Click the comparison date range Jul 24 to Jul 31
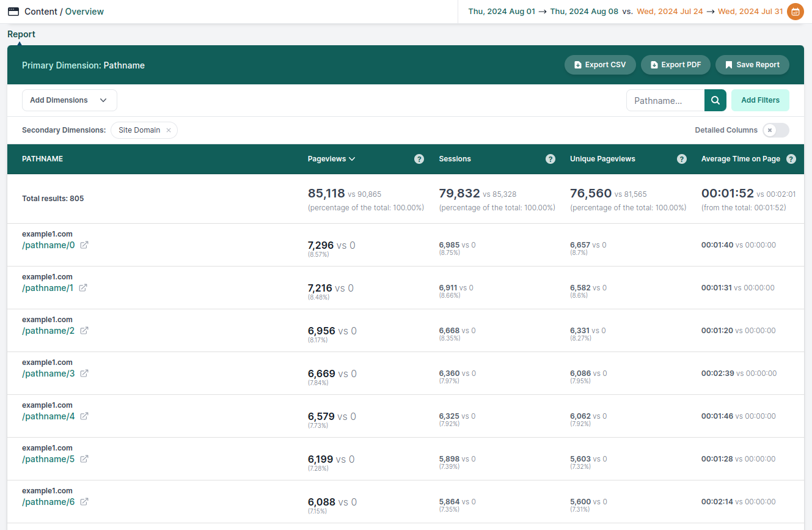812x530 pixels. (710, 12)
